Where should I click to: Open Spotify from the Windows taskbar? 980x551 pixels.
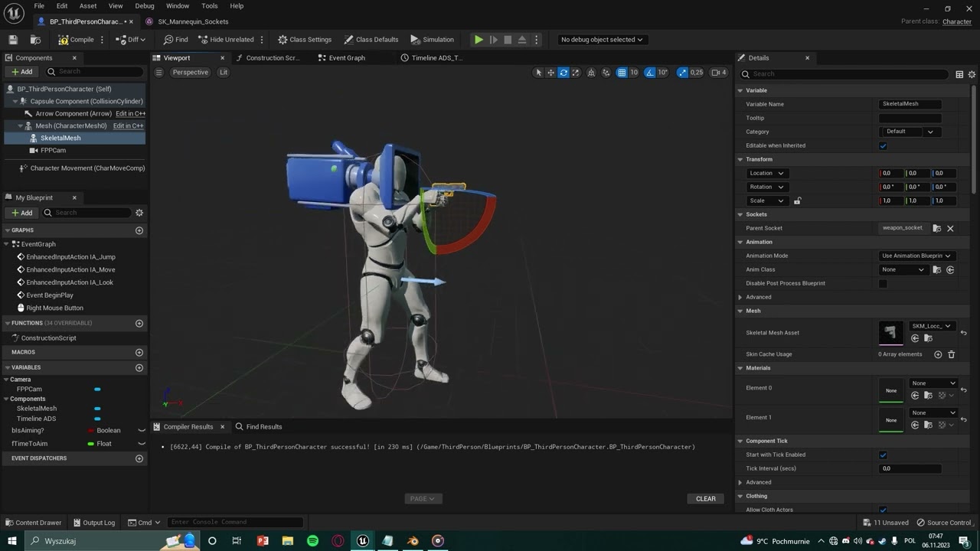point(312,541)
